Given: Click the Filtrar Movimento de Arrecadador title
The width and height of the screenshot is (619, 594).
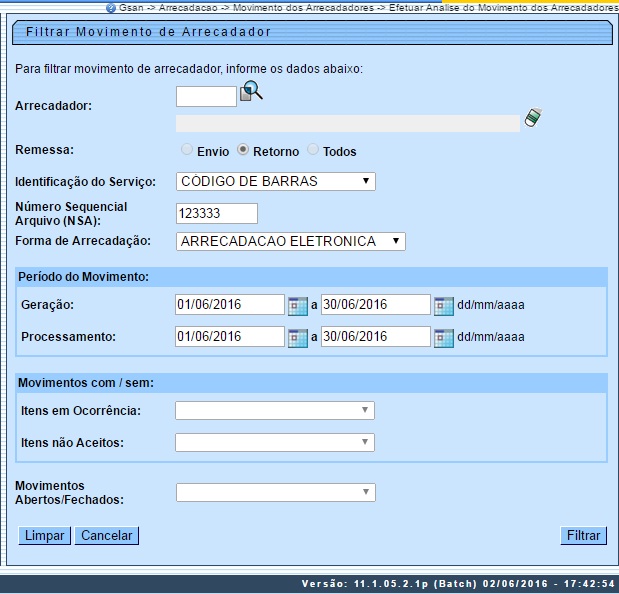Looking at the screenshot, I should coord(148,32).
